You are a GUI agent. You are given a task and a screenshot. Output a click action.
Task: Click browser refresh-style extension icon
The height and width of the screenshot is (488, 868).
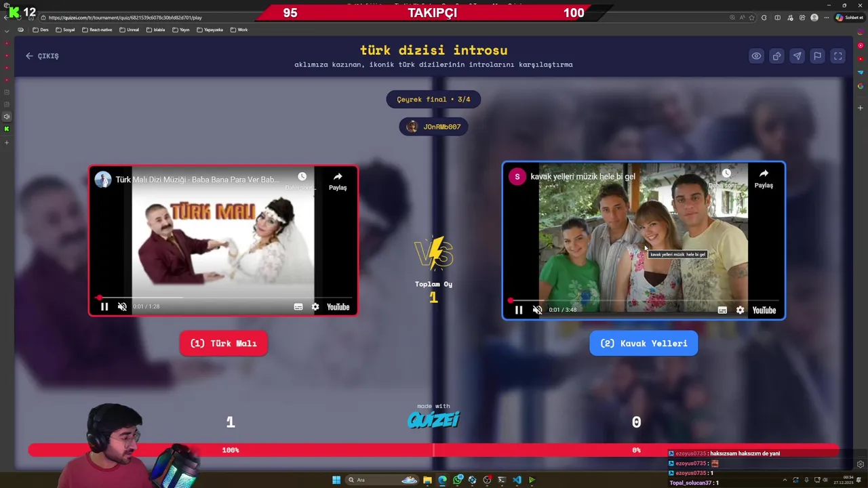coord(764,18)
